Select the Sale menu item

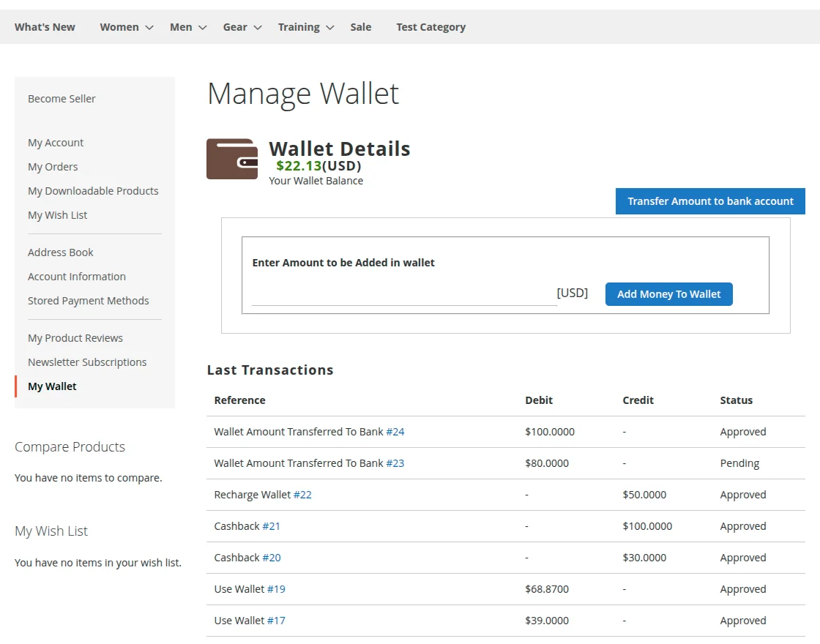coord(360,26)
